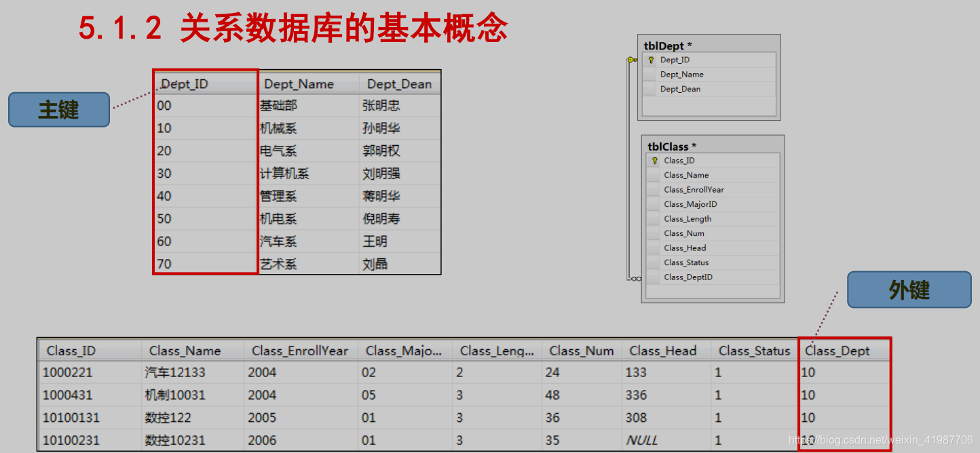Click the row selector box beside Class_Num in tblClass
Image resolution: width=980 pixels, height=453 pixels.
click(654, 233)
